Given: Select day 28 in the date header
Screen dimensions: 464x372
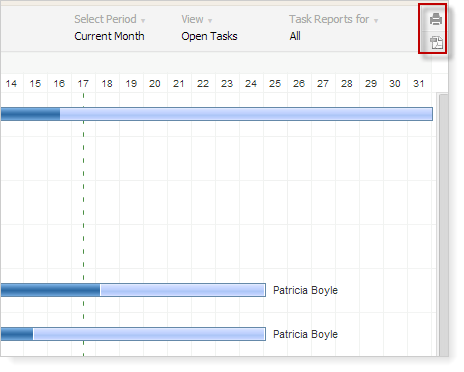Looking at the screenshot, I should click(347, 83).
